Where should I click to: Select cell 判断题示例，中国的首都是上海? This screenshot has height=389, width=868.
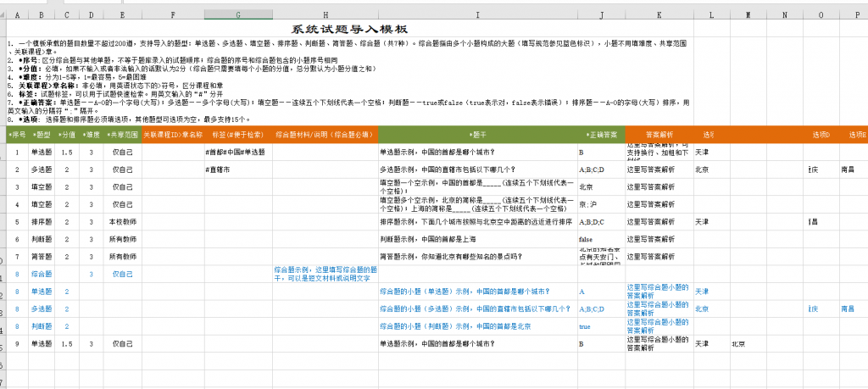tap(478, 239)
